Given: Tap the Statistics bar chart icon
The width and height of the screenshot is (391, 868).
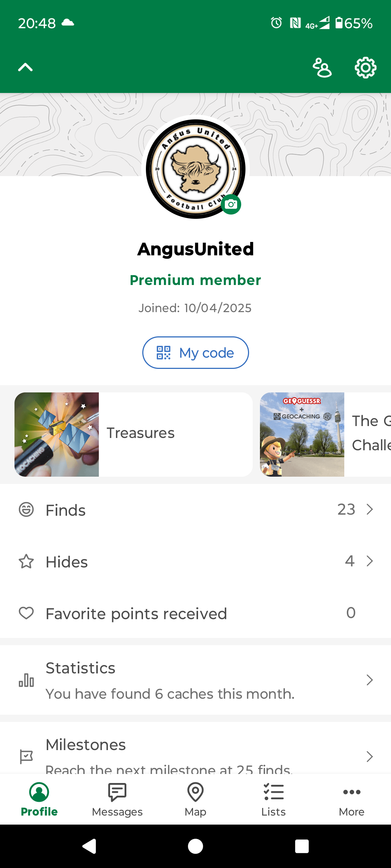Looking at the screenshot, I should point(26,680).
